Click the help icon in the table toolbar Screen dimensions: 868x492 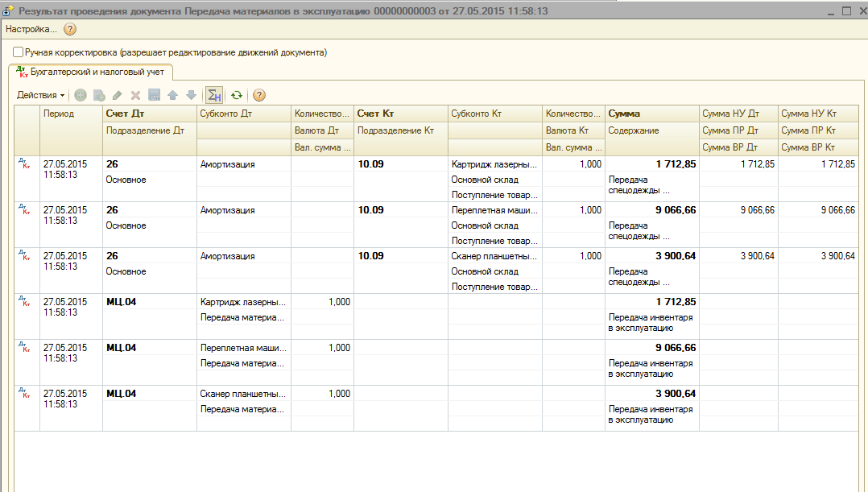tap(259, 95)
